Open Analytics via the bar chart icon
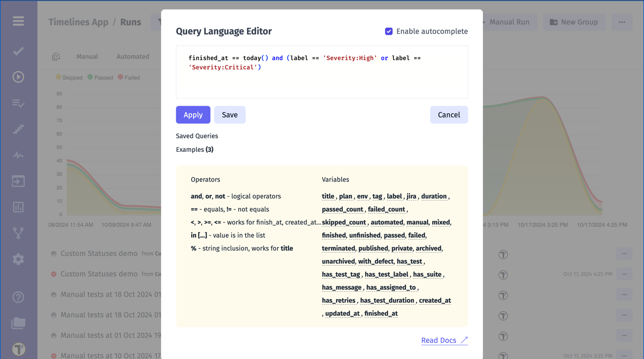The height and width of the screenshot is (359, 644). pos(18,207)
